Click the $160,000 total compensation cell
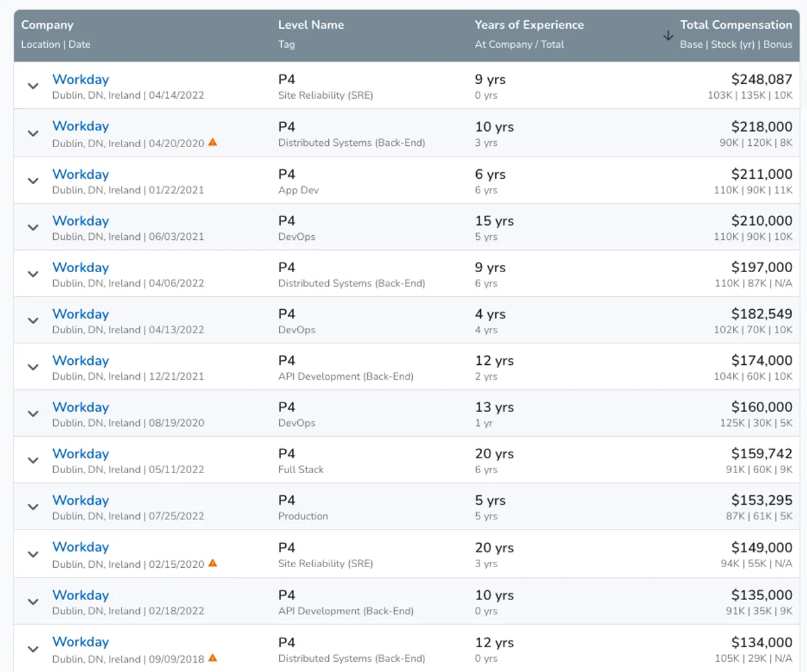Screen dimensions: 807x672 [x=761, y=407]
